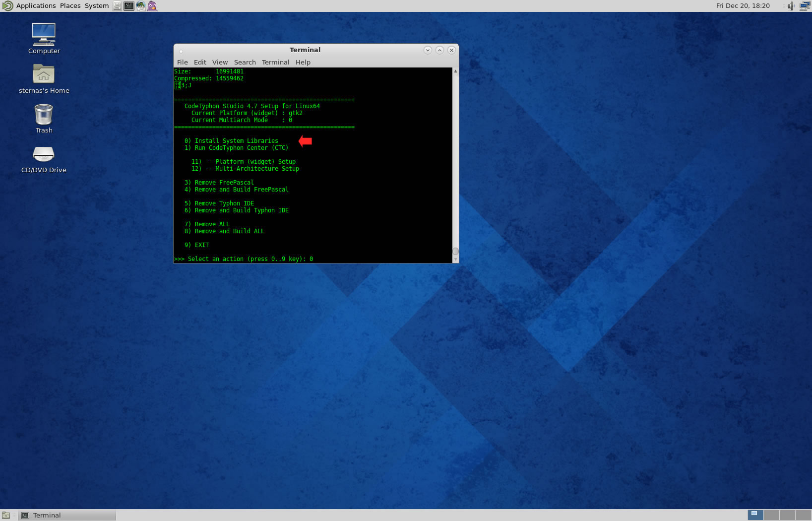The height and width of the screenshot is (521, 812).
Task: Select the first workspace in switcher
Action: [755, 515]
